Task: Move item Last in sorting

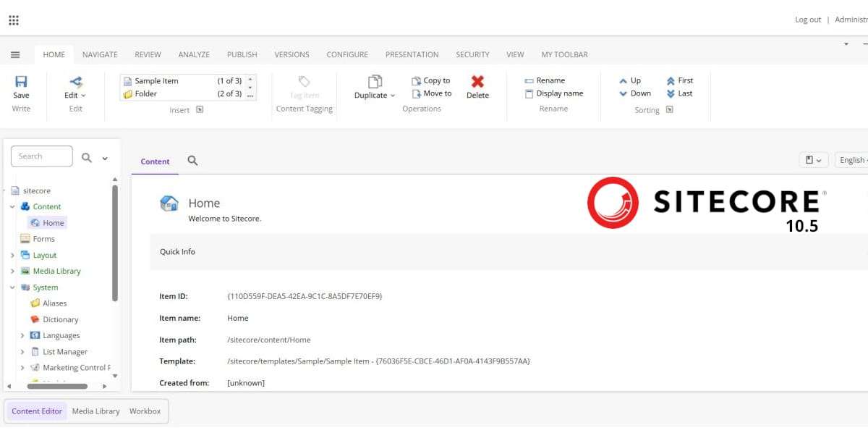Action: pyautogui.click(x=679, y=93)
